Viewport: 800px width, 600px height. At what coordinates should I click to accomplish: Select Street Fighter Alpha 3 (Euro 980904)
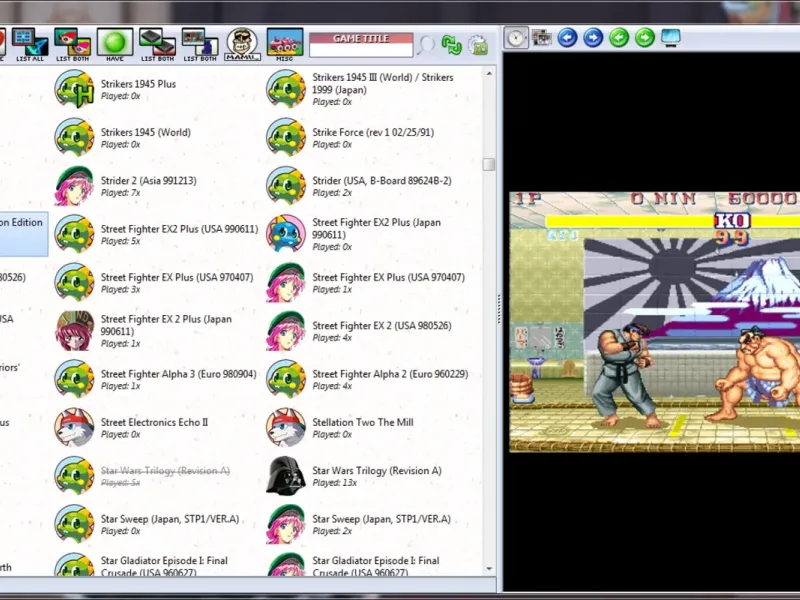[179, 374]
